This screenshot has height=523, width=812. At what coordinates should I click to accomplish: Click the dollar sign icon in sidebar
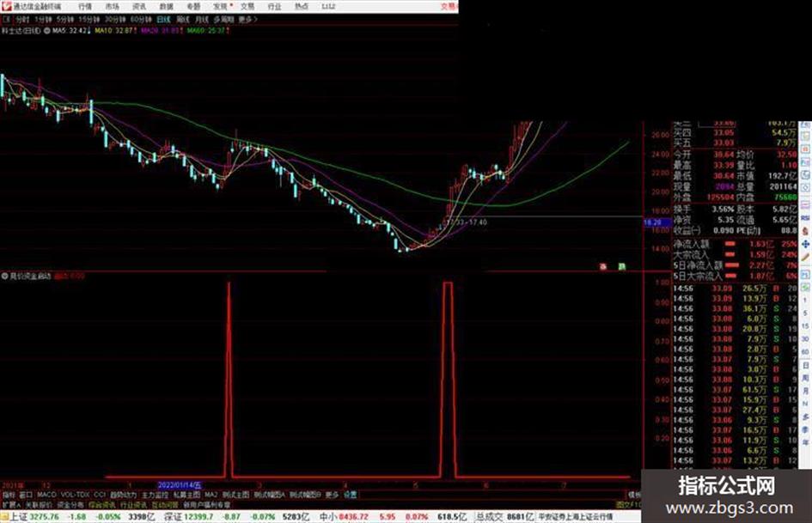point(805,231)
